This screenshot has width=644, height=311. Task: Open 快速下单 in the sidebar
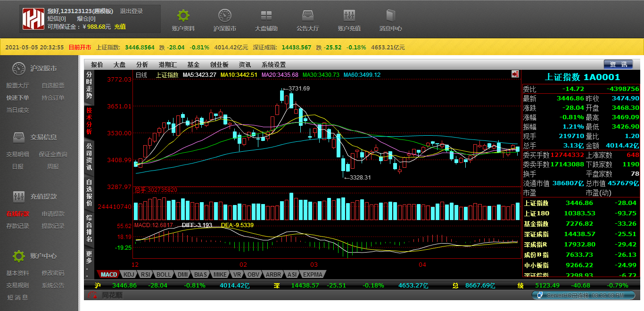pyautogui.click(x=17, y=98)
